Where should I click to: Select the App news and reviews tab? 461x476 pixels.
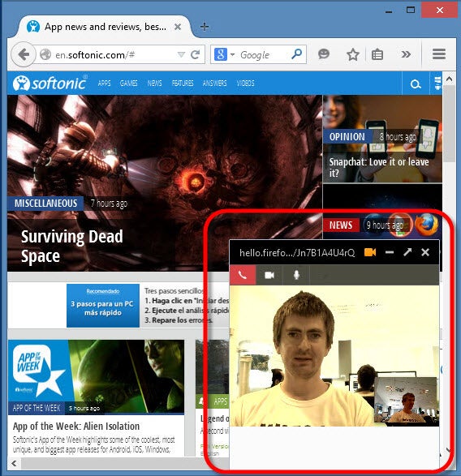104,27
